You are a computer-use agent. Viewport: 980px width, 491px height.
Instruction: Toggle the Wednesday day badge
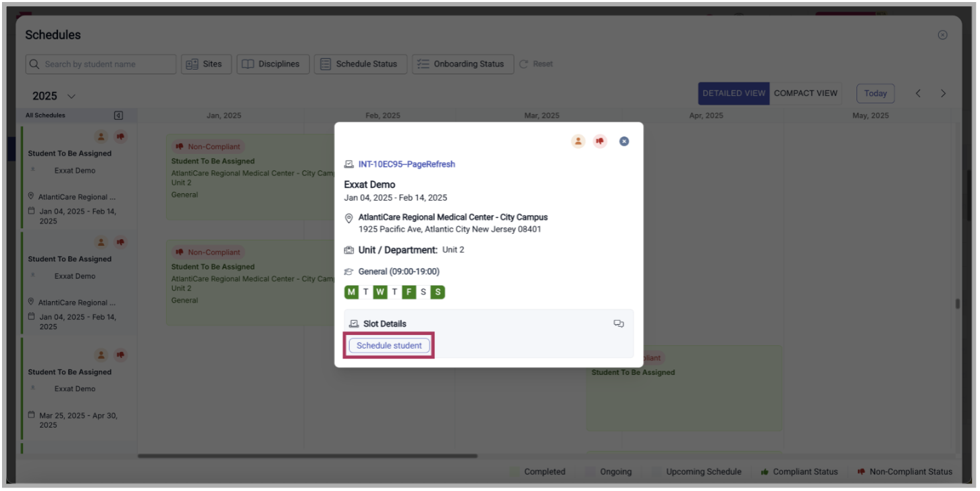click(x=380, y=292)
